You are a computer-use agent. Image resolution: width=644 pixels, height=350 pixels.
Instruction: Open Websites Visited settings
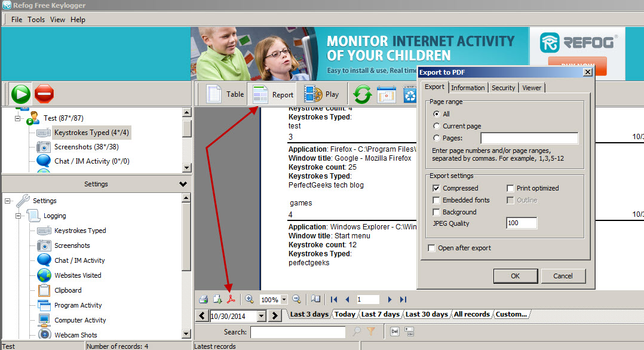click(x=78, y=275)
